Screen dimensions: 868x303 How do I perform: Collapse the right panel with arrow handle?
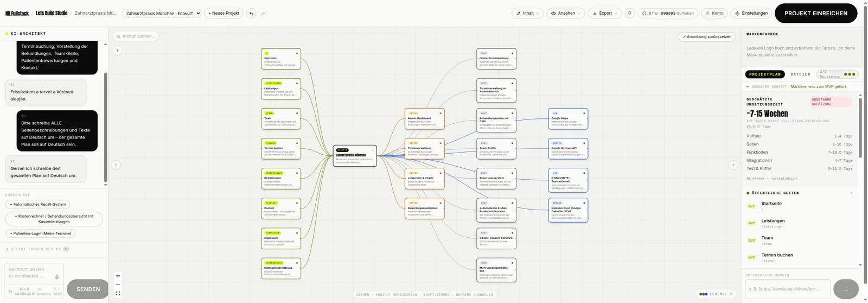733,165
